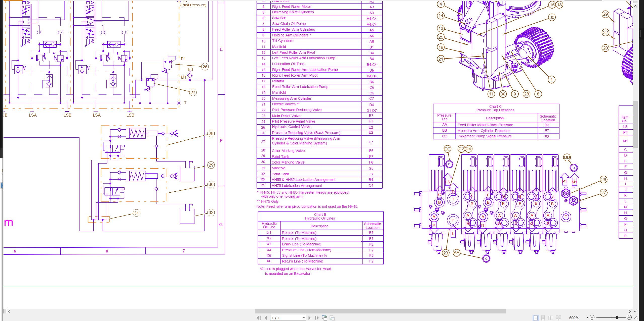Click 'Measuring Arm Cylinder' entry
644x321 pixels.
pyautogui.click(x=292, y=98)
